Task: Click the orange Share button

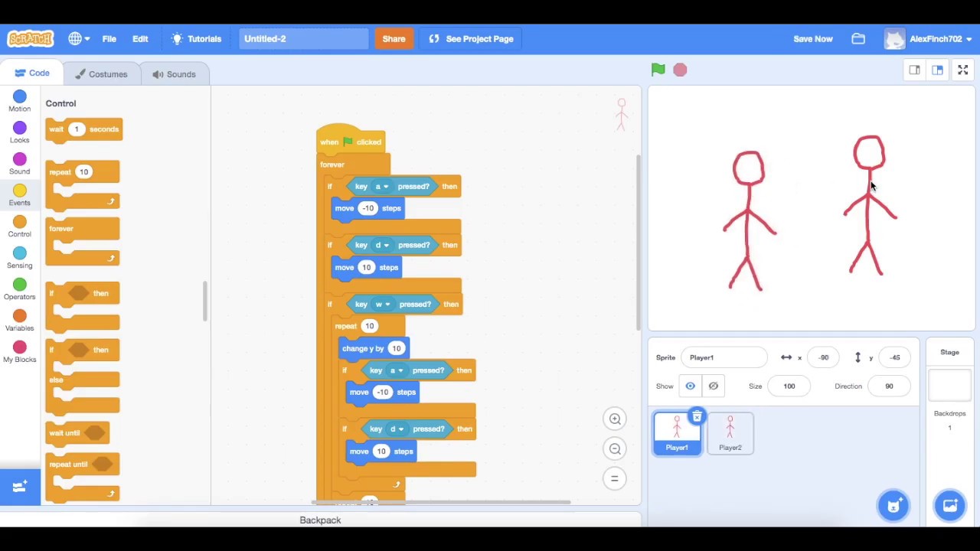Action: pos(394,38)
